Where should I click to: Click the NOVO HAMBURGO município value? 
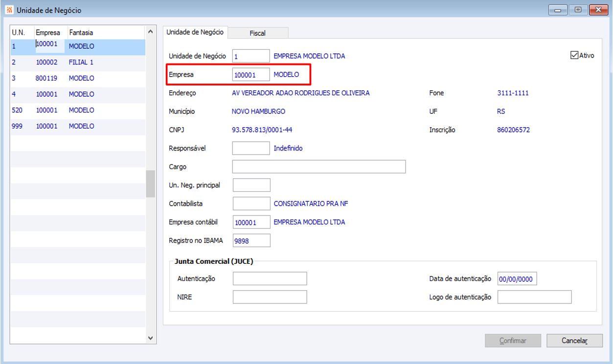click(258, 111)
